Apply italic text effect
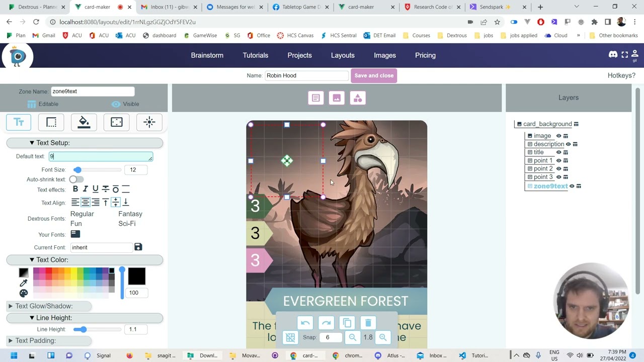644x362 pixels. tap(86, 189)
